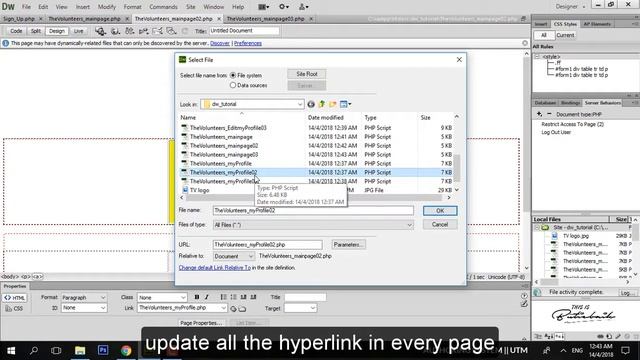Click Change default Link Relative To link
The height and width of the screenshot is (360, 640).
coord(215,268)
